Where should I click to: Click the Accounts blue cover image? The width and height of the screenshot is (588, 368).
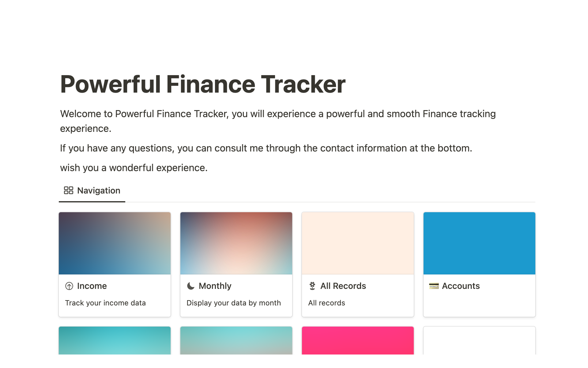[479, 243]
